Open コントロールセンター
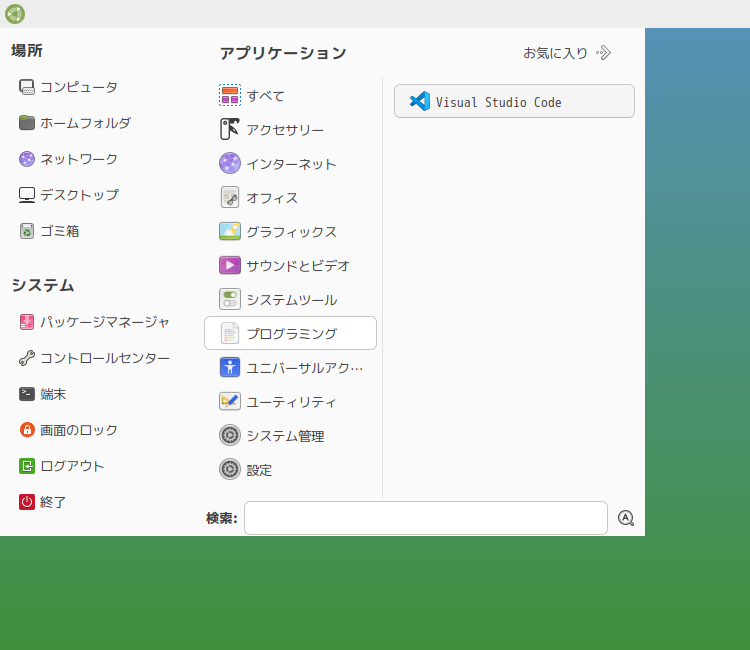This screenshot has width=750, height=650. coord(95,358)
